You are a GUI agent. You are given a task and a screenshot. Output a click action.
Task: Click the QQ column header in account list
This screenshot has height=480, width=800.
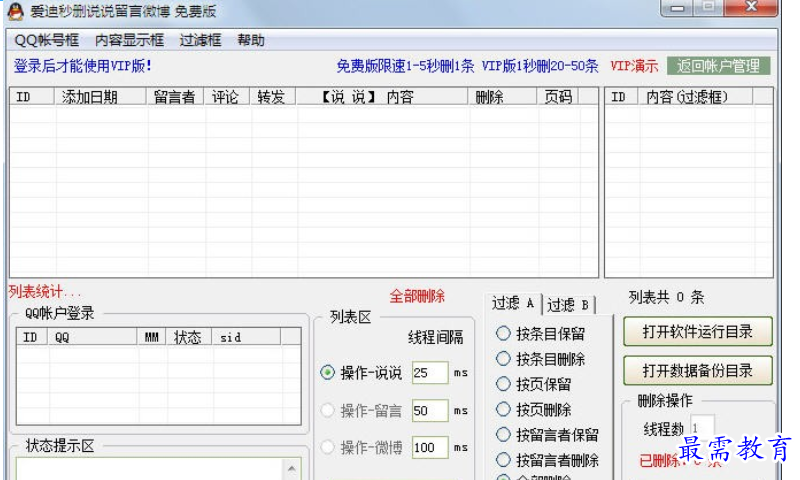point(92,337)
